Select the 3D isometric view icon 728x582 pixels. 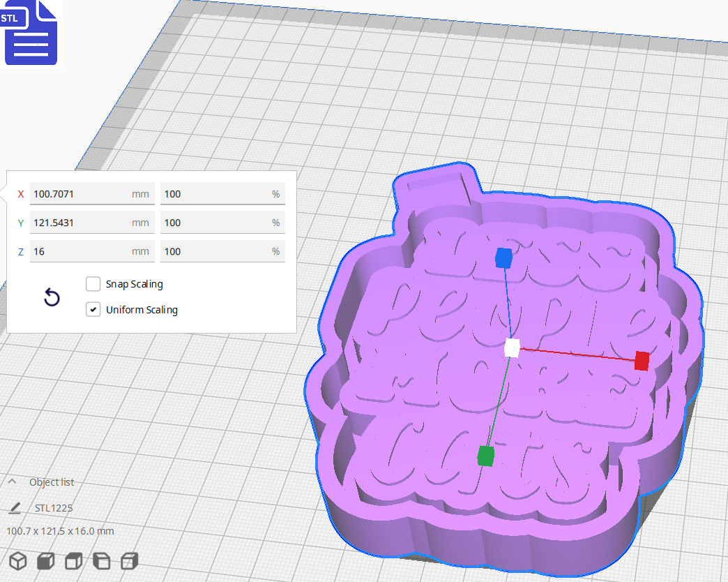(17, 560)
